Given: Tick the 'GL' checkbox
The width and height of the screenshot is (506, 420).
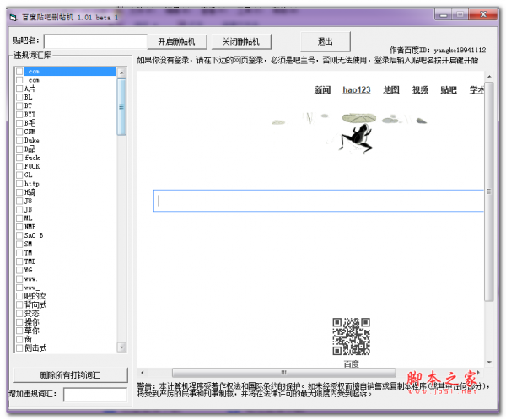Looking at the screenshot, I should point(19,175).
